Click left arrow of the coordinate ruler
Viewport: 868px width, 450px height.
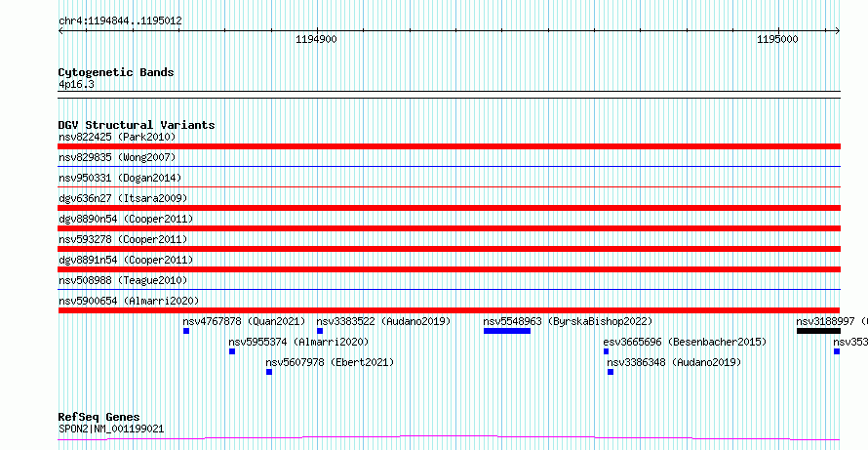(x=61, y=30)
